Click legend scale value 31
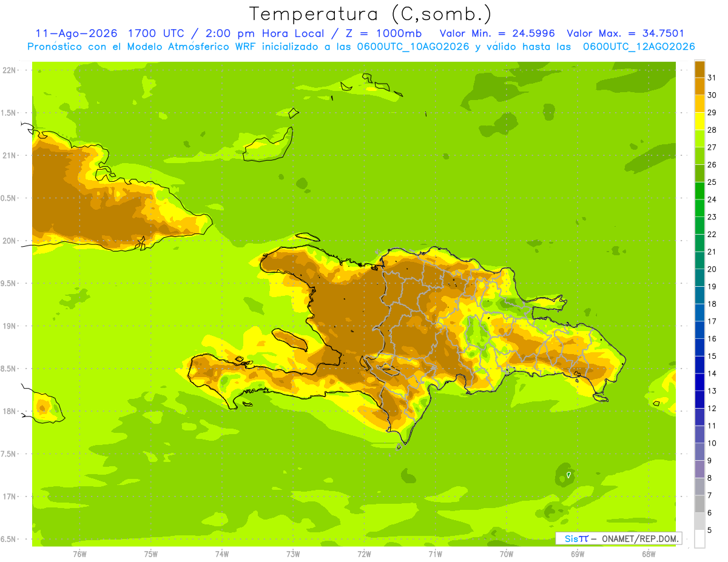728x562 pixels. coord(712,78)
